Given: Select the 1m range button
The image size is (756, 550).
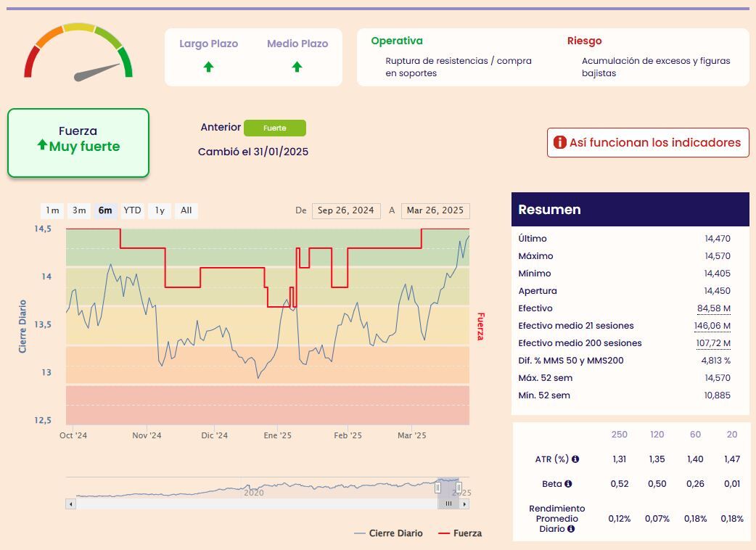Looking at the screenshot, I should point(52,210).
